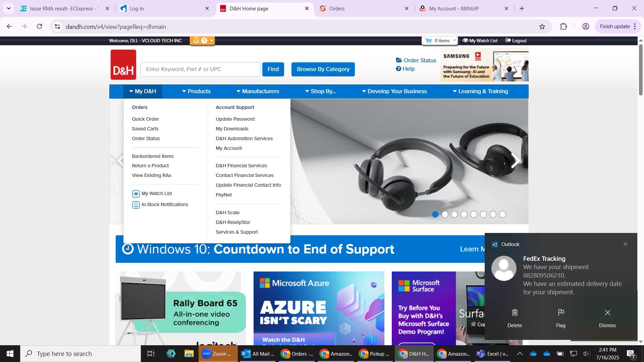
Task: Click the Help question mark link
Action: point(405,69)
